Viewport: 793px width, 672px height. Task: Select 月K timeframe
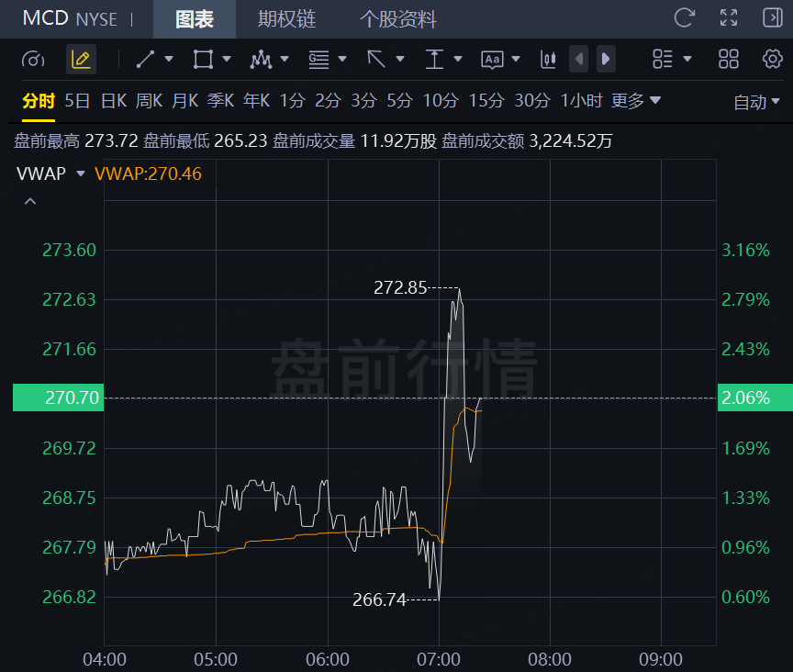coord(185,101)
